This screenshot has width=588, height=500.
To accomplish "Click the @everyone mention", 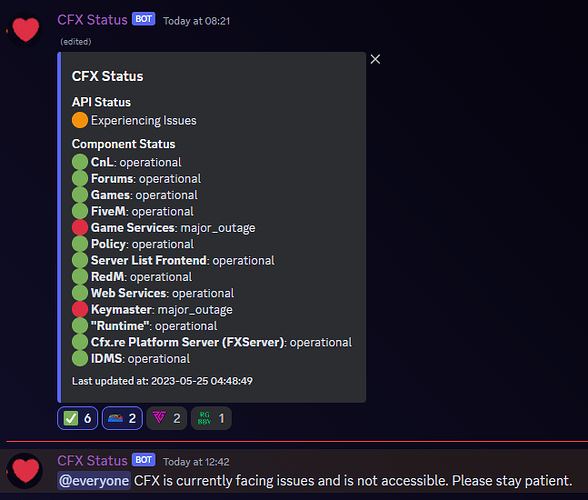I will 94,481.
